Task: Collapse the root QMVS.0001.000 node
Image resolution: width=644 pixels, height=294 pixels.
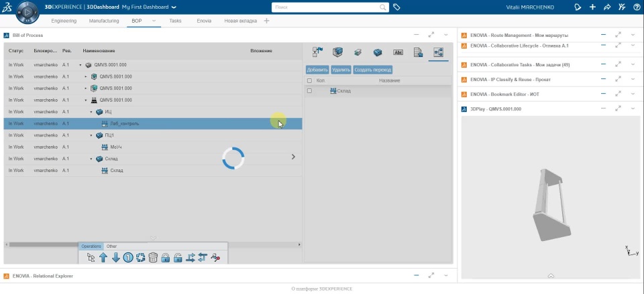Action: click(80, 65)
